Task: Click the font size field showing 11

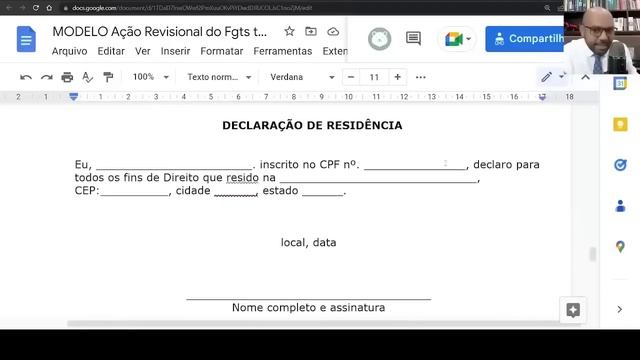Action: (x=374, y=77)
